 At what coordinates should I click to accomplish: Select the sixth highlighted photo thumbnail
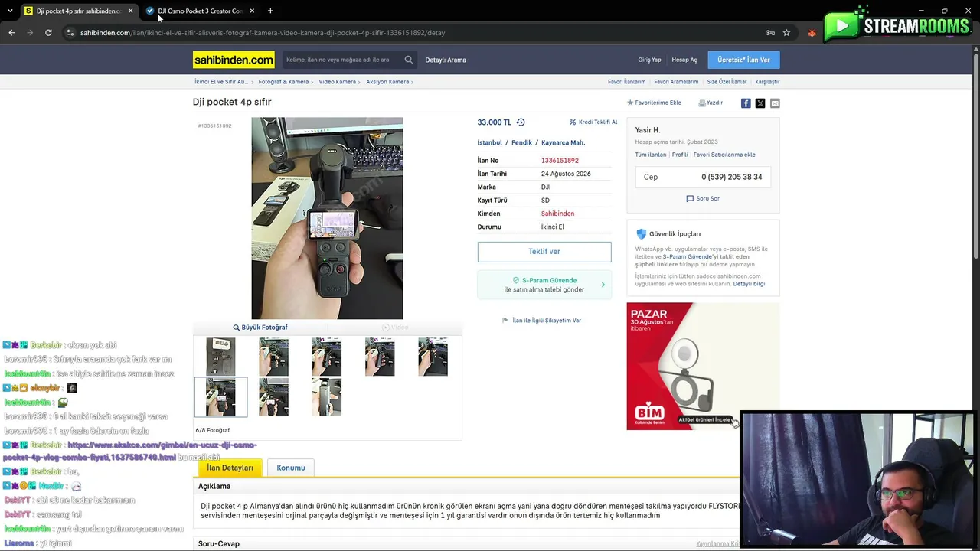[x=220, y=397]
